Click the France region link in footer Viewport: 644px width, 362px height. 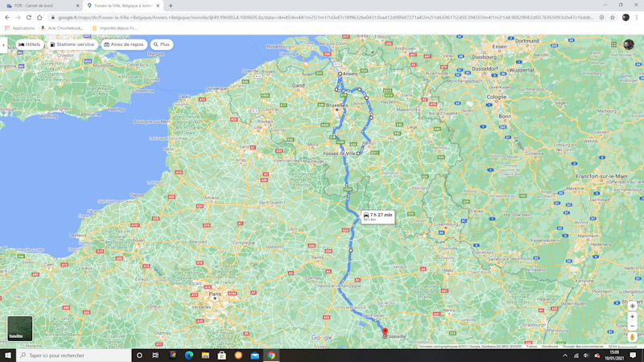531,347
